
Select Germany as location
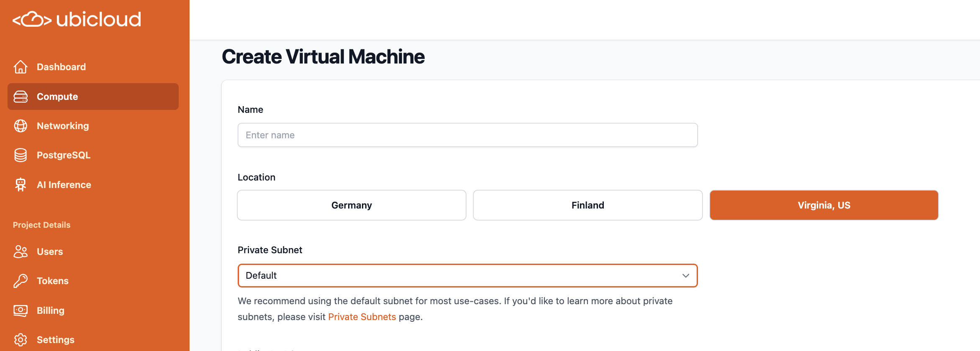pos(351,205)
